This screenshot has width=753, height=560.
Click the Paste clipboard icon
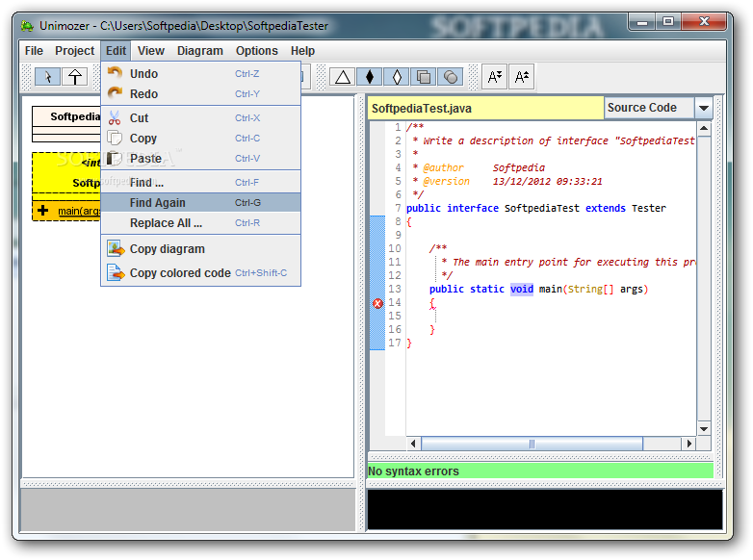[115, 158]
